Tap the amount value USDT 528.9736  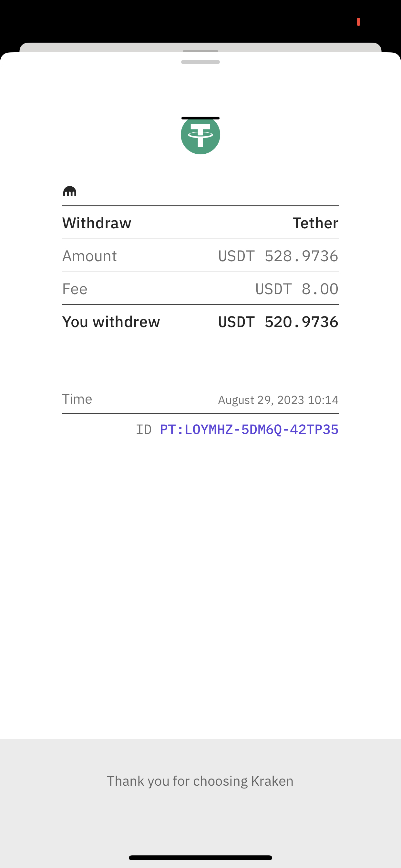tap(278, 256)
